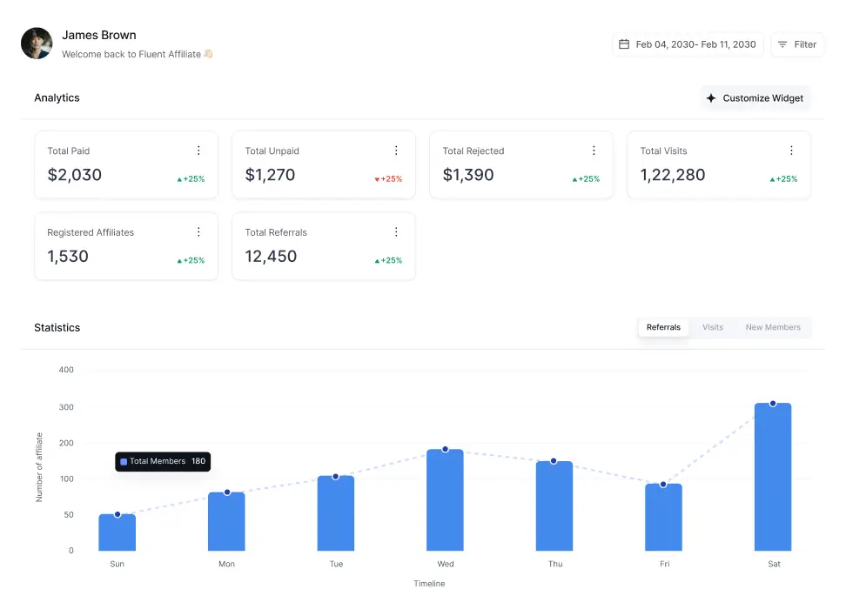Click the +25% indicator on Total Rejected

586,179
